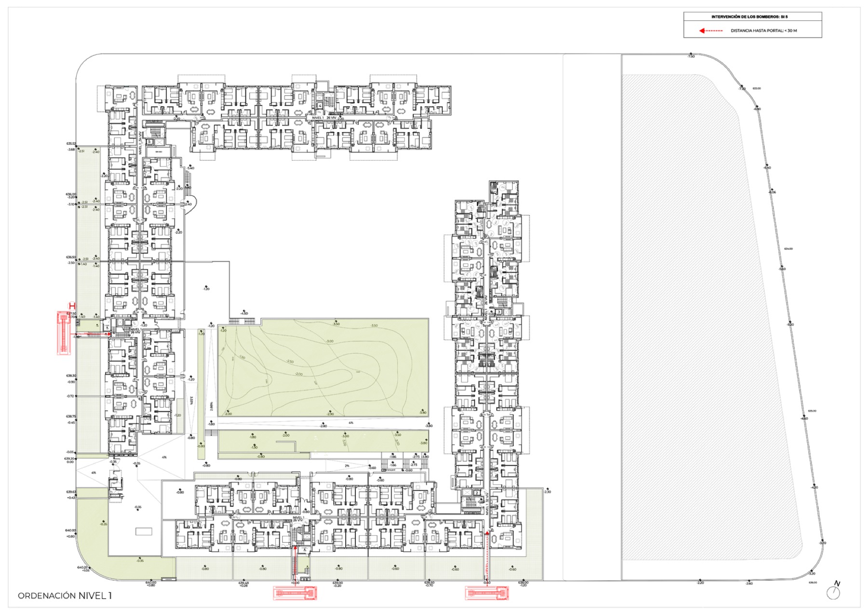This screenshot has height=613, width=868.
Task: Select the red fire truck beside the H marker
Action: click(x=64, y=333)
